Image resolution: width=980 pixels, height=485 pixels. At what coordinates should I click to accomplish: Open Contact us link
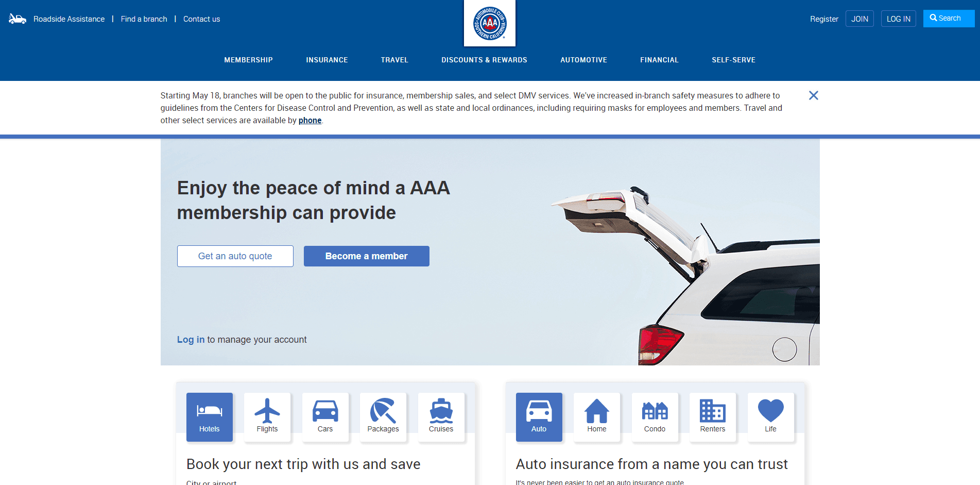coord(202,19)
